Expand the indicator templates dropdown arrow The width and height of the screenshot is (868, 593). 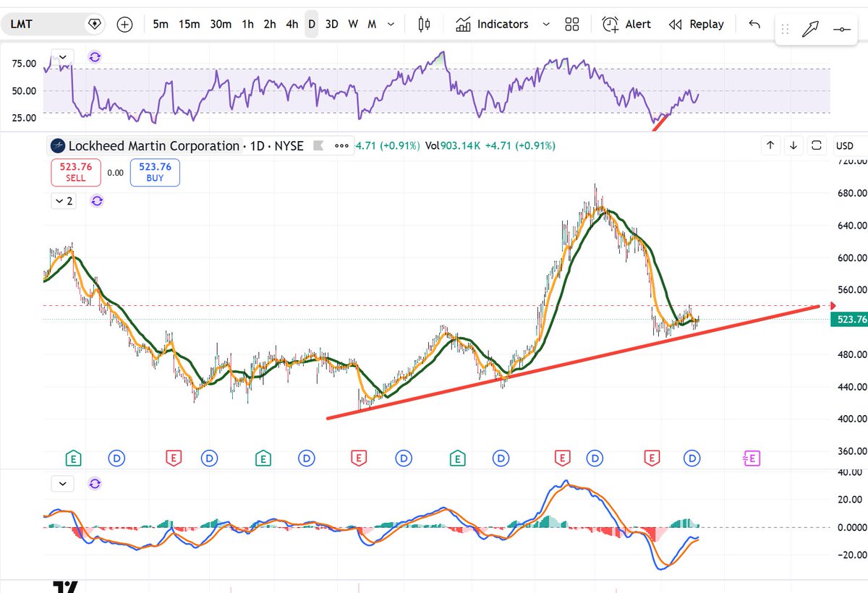pyautogui.click(x=546, y=24)
